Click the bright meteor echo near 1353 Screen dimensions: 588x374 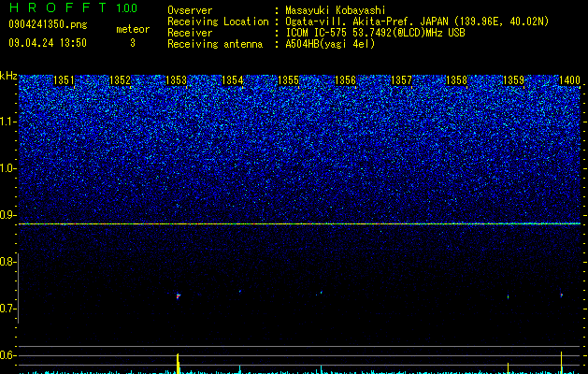pos(179,296)
